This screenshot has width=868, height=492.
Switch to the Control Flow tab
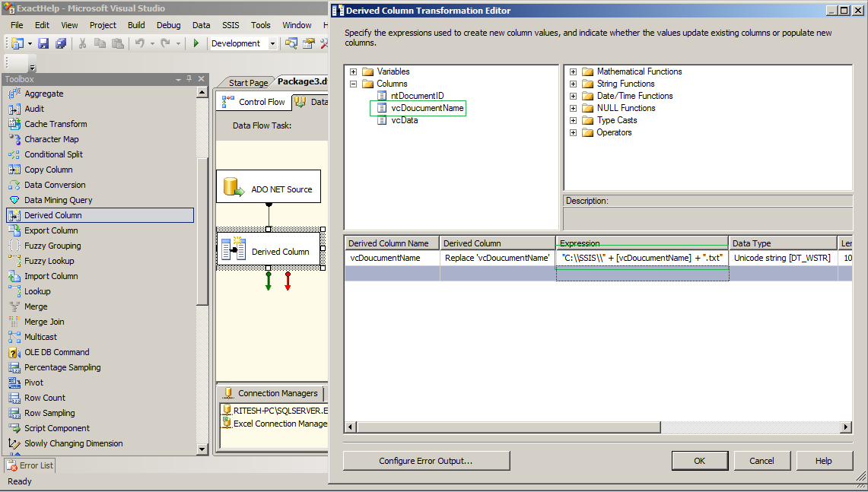[x=254, y=102]
